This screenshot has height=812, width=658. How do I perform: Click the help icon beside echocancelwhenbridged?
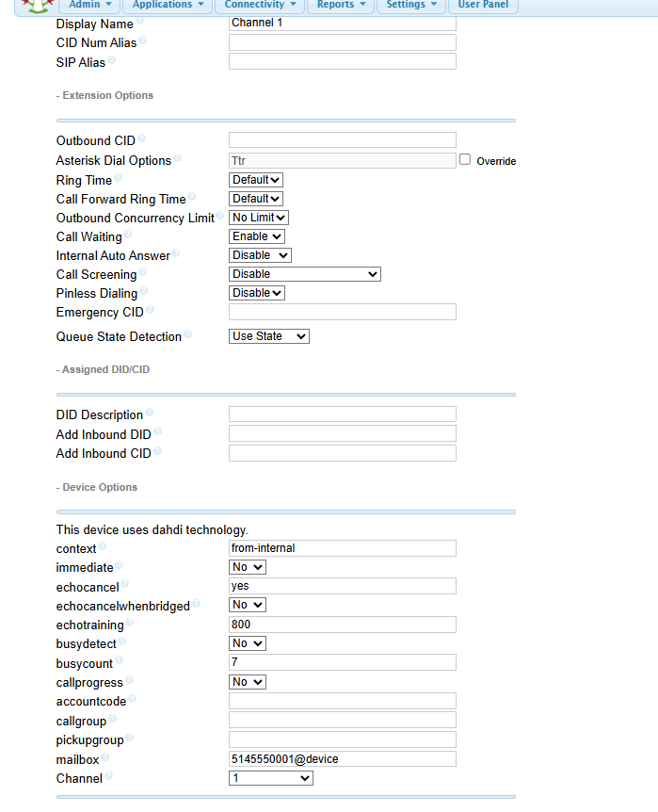tap(196, 603)
